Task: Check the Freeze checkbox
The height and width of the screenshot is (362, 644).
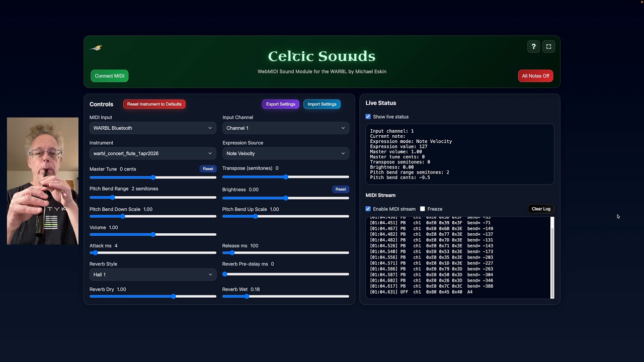Action: (423, 209)
